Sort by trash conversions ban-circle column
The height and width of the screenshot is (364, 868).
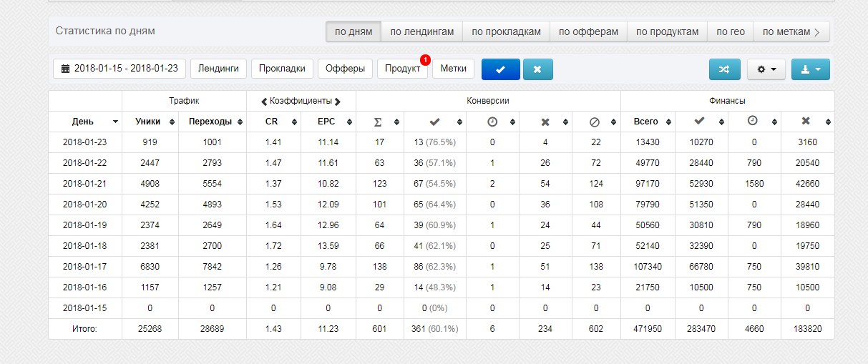595,122
